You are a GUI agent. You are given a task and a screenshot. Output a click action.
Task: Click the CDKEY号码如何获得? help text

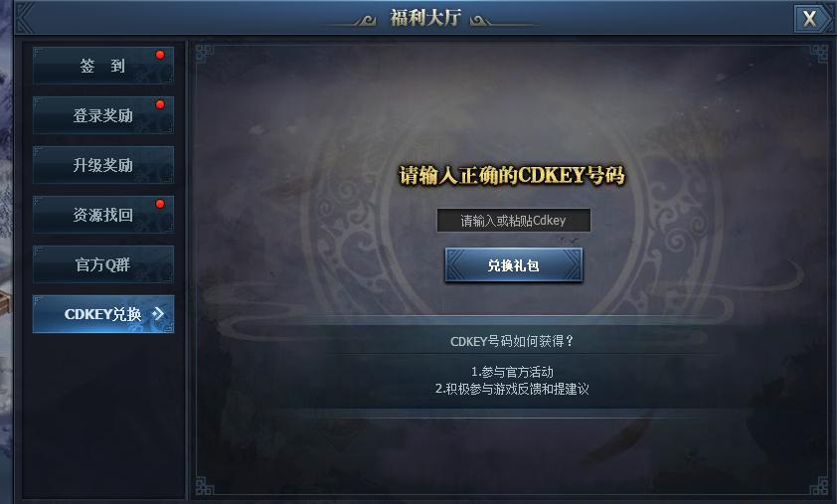pos(512,341)
